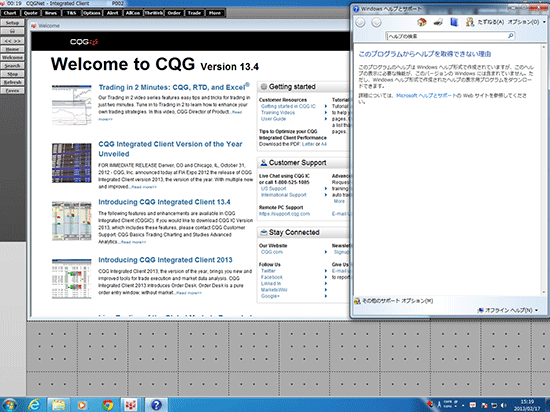Open Introducing CQG Integrated Client 2013 link
550x412 pixels.
click(x=165, y=260)
